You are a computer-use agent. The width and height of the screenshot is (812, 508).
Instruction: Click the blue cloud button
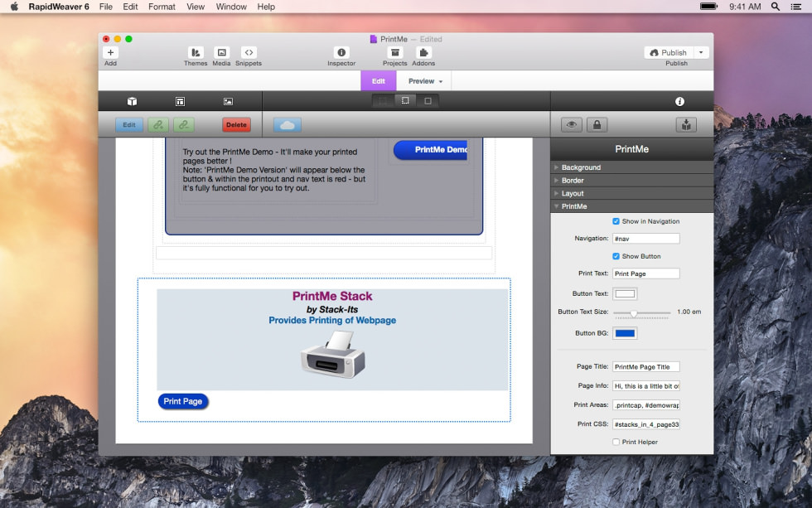coord(288,125)
